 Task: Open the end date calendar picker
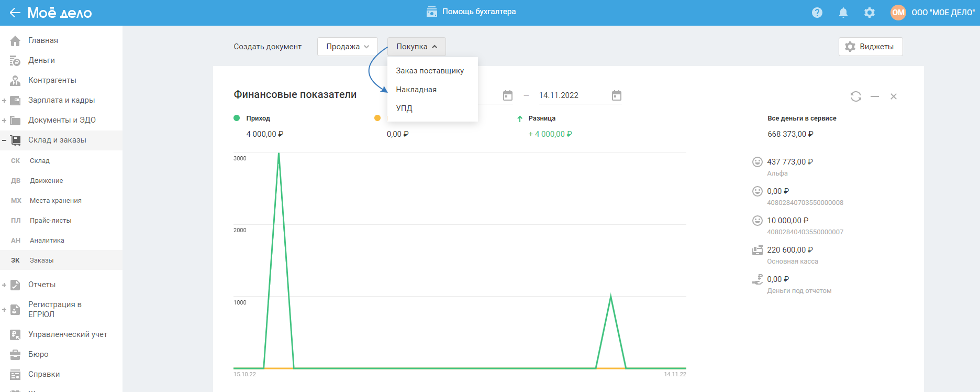[x=616, y=95]
